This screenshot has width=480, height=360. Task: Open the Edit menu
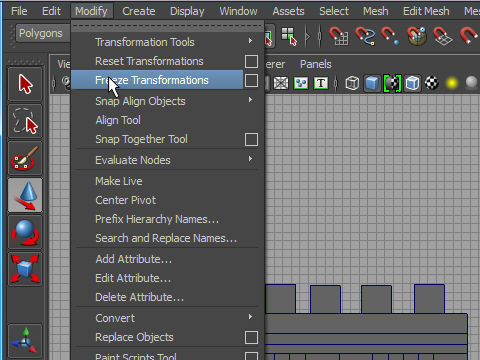click(x=51, y=11)
